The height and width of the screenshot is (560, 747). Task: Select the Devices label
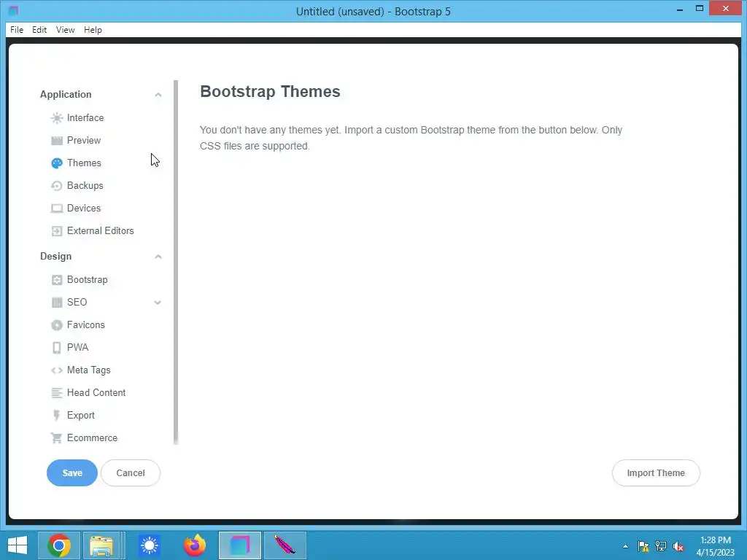[84, 208]
